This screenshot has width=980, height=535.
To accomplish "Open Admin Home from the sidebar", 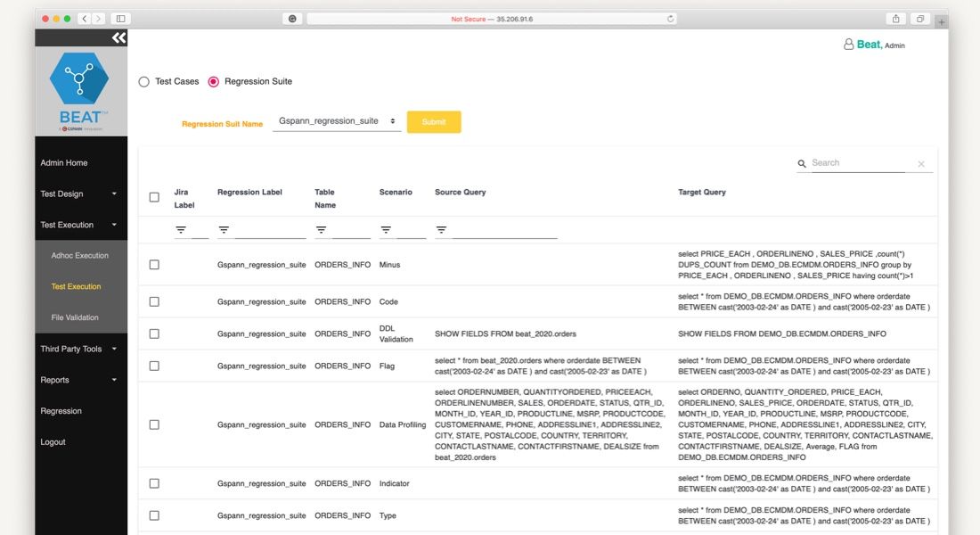I will [x=62, y=162].
